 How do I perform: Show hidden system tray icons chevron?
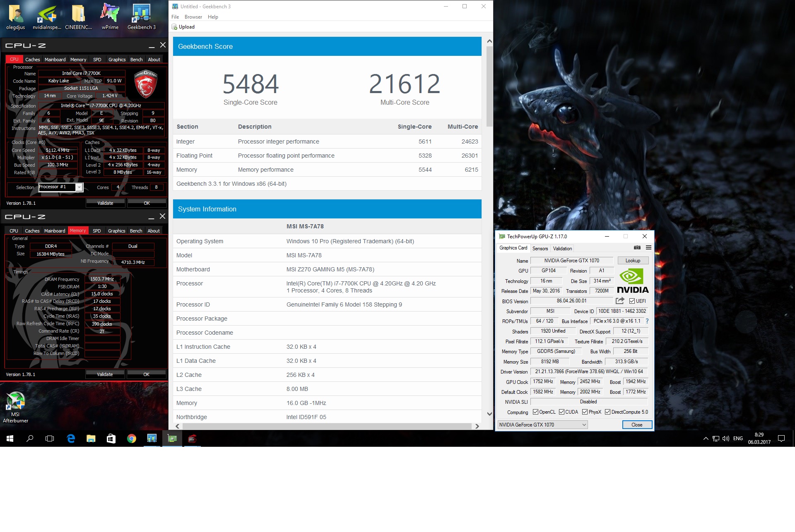(706, 439)
